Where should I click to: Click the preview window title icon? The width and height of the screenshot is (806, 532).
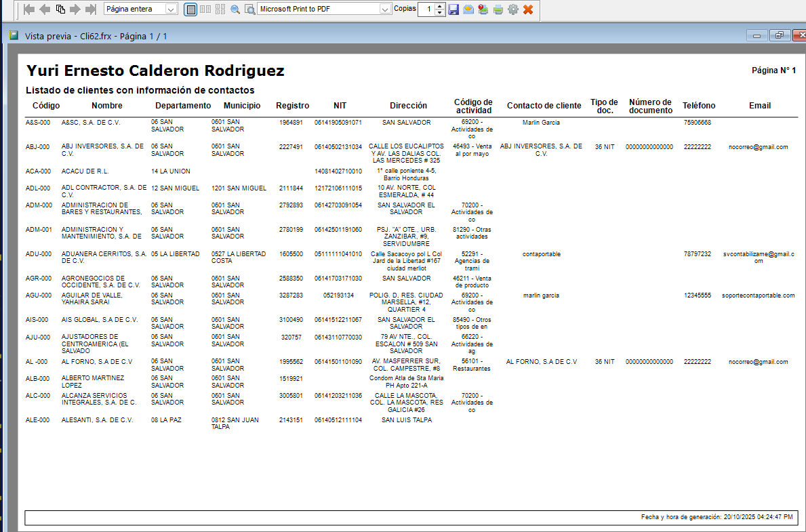pyautogui.click(x=14, y=35)
